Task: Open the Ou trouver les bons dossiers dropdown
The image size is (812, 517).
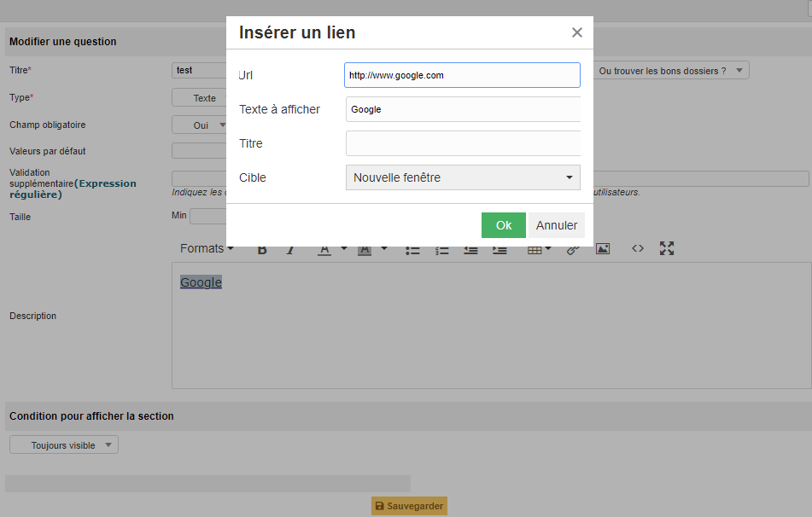Action: [x=671, y=70]
